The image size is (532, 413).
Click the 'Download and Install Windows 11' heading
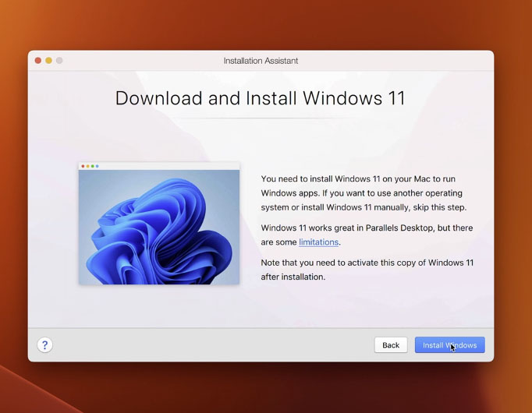coord(261,98)
